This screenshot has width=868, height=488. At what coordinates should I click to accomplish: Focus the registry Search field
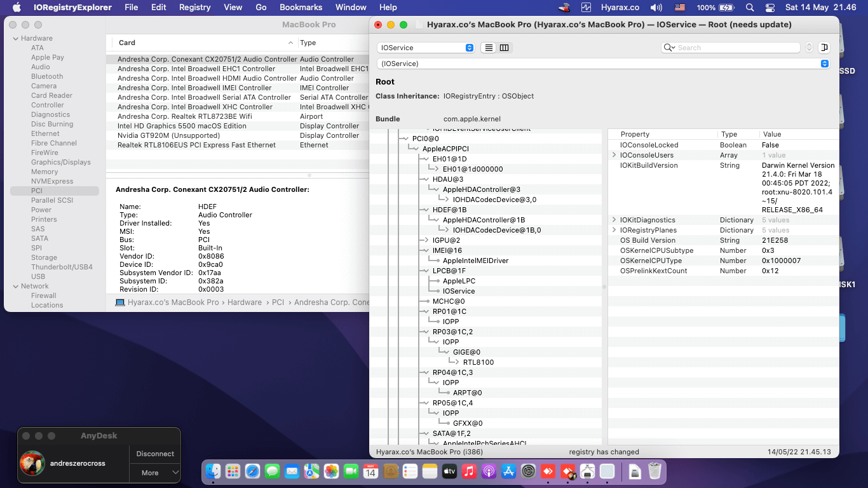coord(731,48)
